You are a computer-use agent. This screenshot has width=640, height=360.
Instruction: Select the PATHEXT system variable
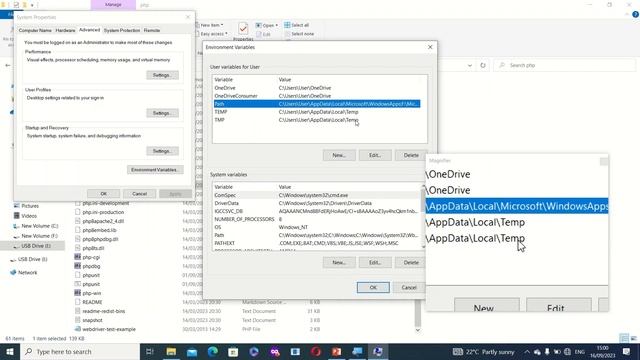pos(316,243)
